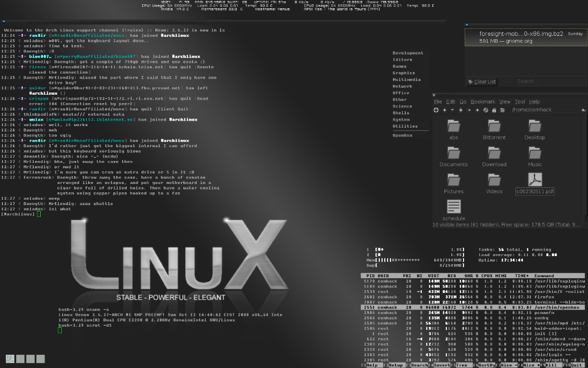This screenshot has height=368, width=588.
Task: Switch to the first desktop in pager
Action: click(x=10, y=359)
